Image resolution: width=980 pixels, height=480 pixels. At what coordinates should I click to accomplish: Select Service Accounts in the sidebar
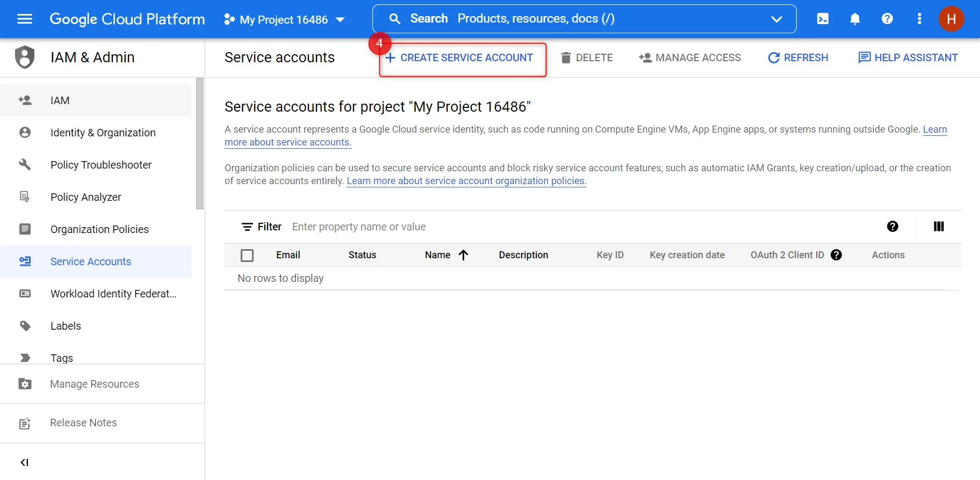tap(96, 261)
